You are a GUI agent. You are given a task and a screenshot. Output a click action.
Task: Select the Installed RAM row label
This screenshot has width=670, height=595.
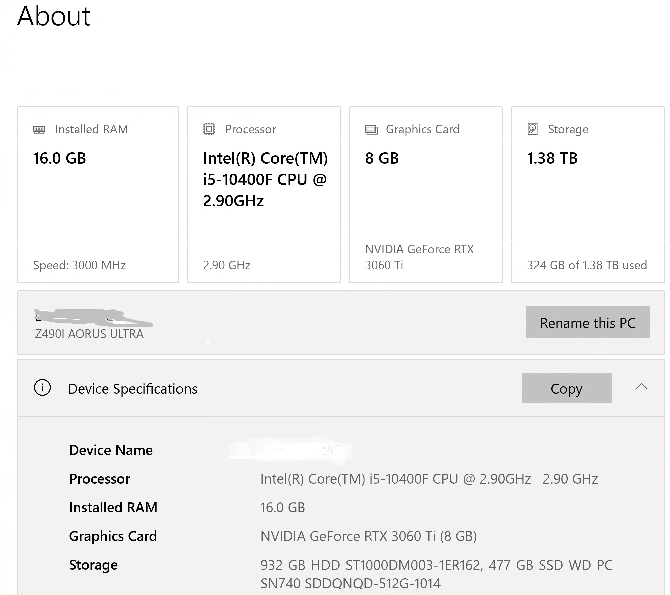click(113, 507)
